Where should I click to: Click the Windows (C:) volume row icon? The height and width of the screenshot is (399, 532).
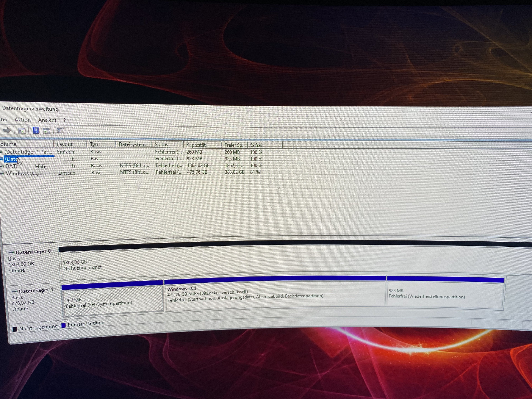(x=2, y=173)
